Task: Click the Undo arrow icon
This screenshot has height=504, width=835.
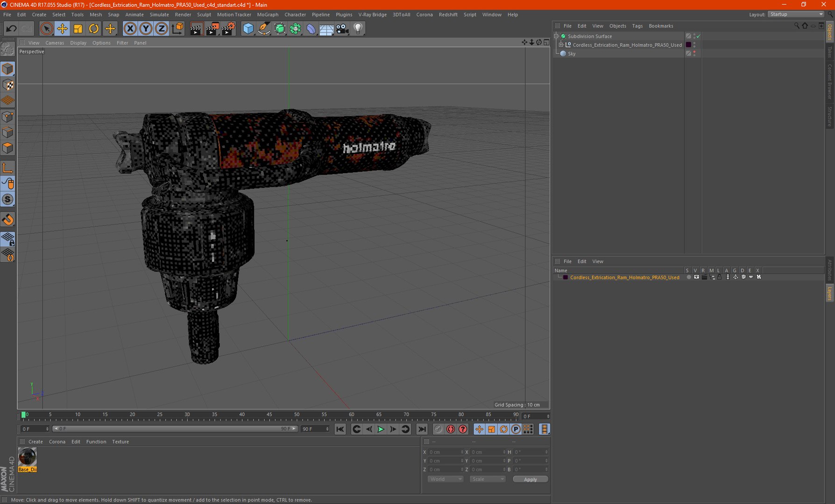Action: (x=11, y=29)
